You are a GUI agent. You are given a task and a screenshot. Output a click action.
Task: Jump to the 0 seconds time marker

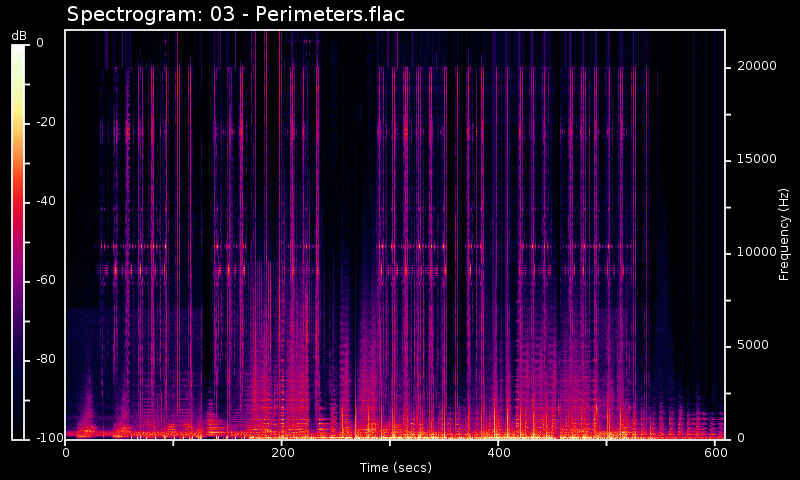click(x=66, y=453)
